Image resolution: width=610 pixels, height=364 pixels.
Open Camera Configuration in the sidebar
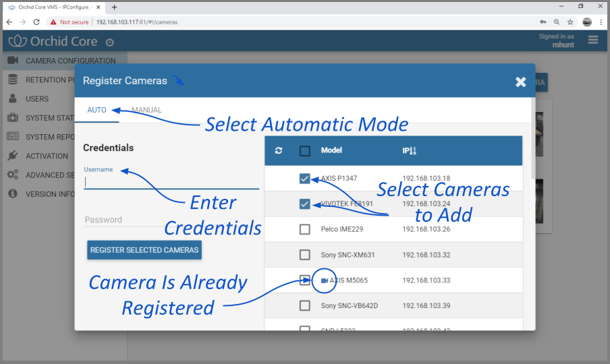point(65,61)
